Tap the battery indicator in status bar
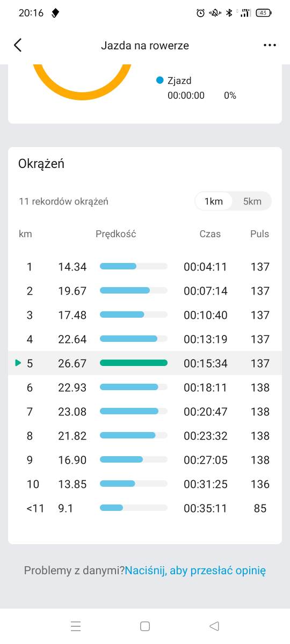The image size is (290, 644). (264, 13)
